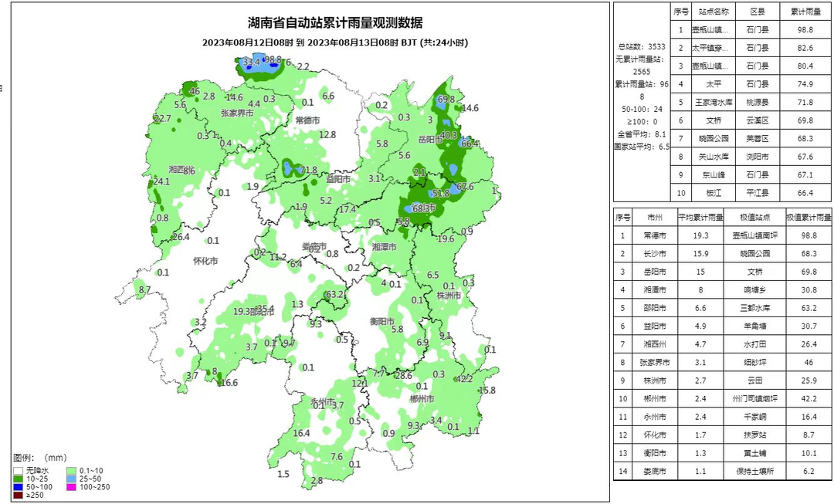The image size is (834, 504).
Task: Click the 湘潭市 label on the map
Action: click(x=384, y=247)
